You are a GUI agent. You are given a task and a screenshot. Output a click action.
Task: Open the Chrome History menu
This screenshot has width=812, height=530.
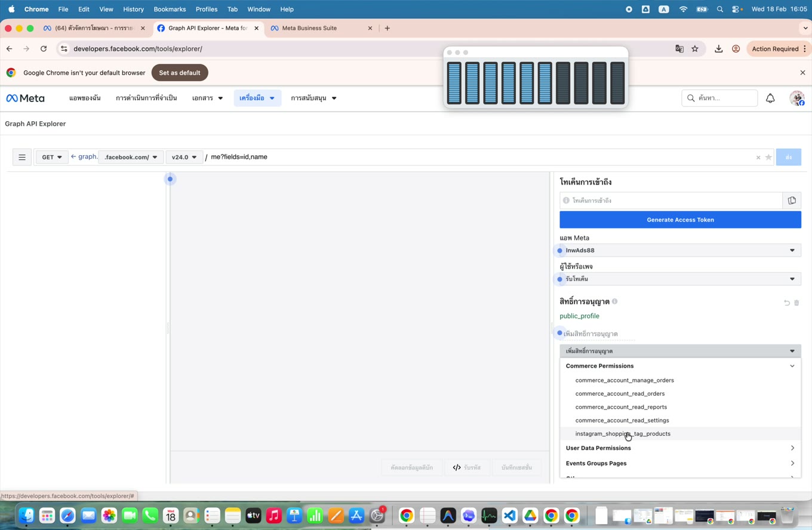tap(133, 9)
